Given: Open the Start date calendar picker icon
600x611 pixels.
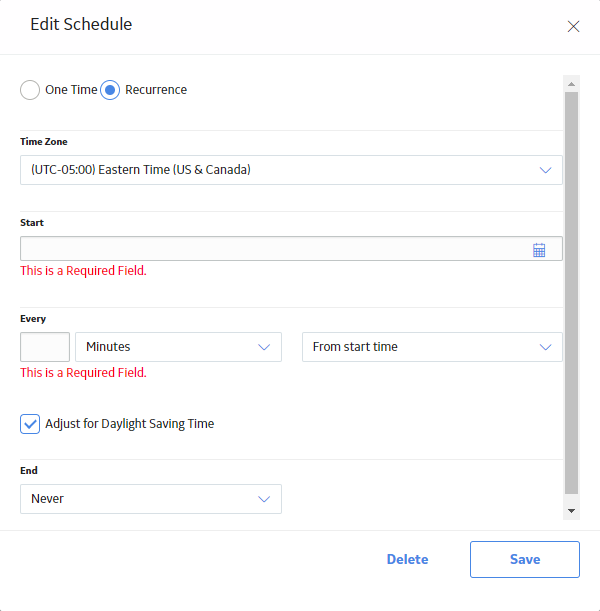Looking at the screenshot, I should (539, 250).
